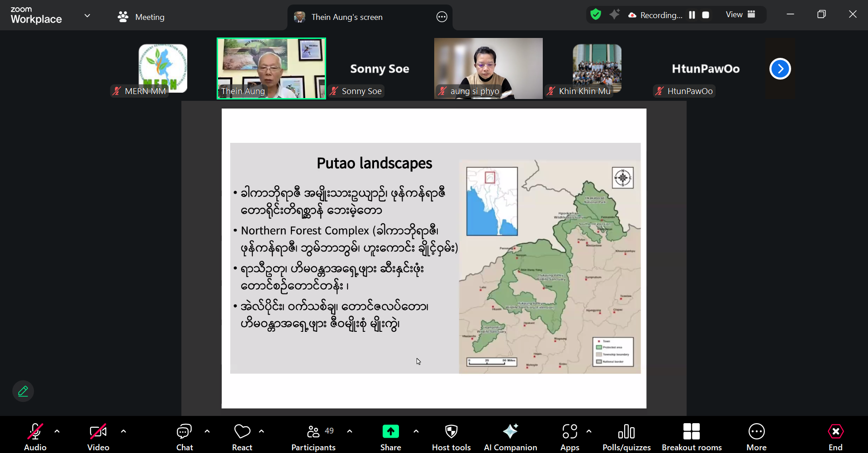
Task: Open Breakout rooms
Action: [x=692, y=437]
